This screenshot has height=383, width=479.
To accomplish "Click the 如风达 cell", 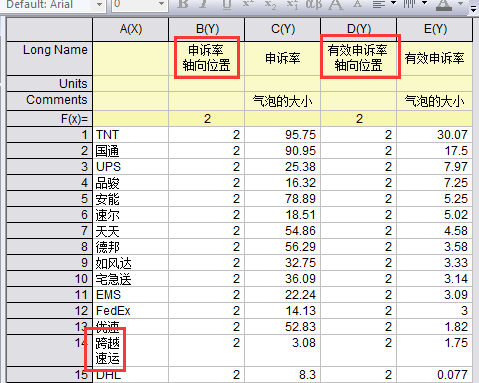I will click(131, 263).
